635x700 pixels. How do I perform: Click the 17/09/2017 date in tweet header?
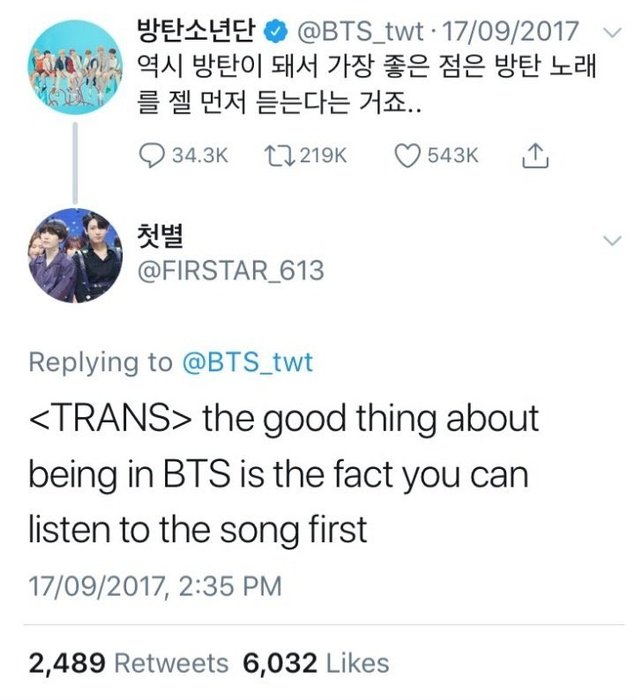[510, 32]
